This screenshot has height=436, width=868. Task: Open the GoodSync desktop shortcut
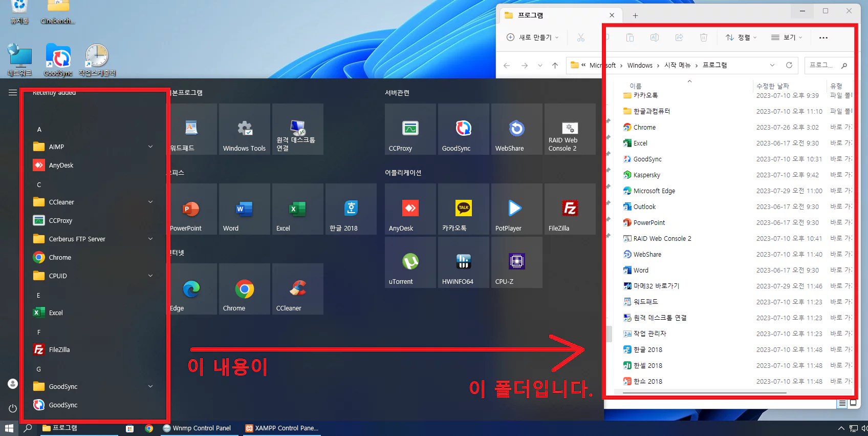(58, 60)
